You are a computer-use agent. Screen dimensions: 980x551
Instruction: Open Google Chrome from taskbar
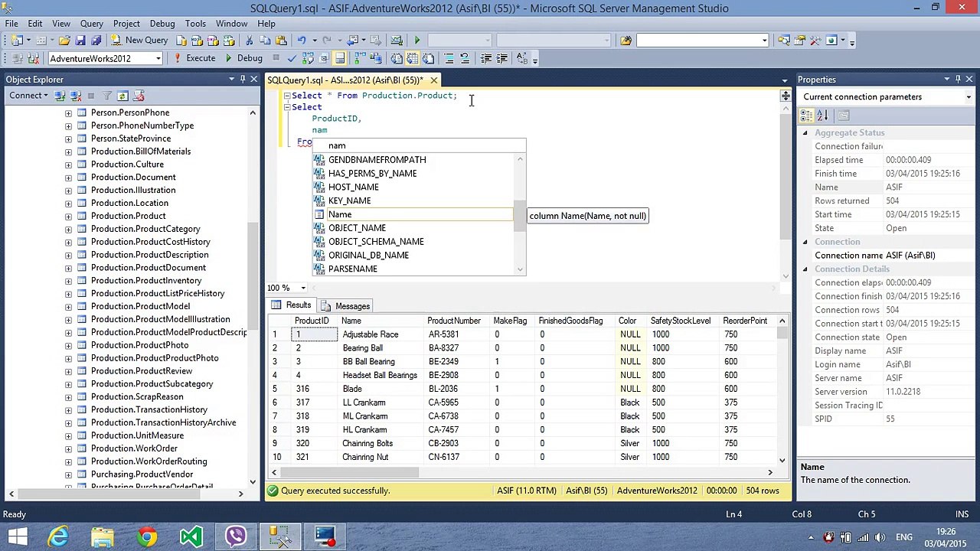click(147, 536)
